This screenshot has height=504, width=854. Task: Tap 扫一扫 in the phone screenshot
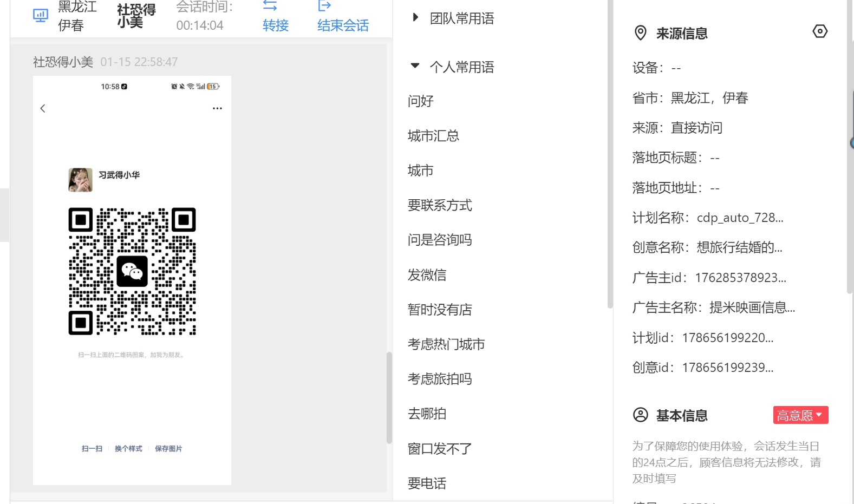point(92,449)
